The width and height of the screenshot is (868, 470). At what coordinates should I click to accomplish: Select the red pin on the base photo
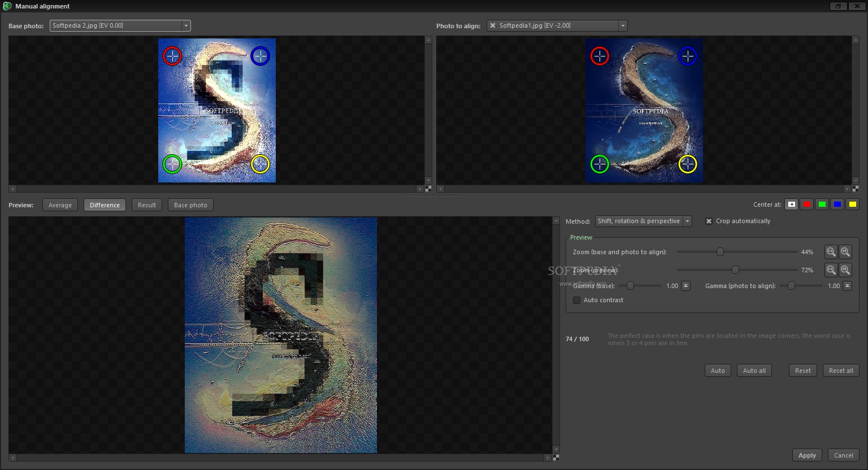(x=172, y=56)
